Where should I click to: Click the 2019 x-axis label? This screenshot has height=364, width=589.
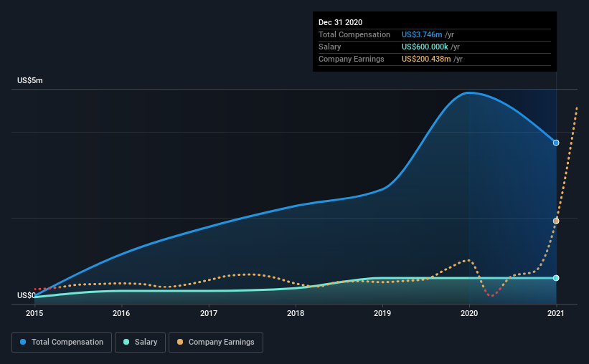pyautogui.click(x=382, y=313)
